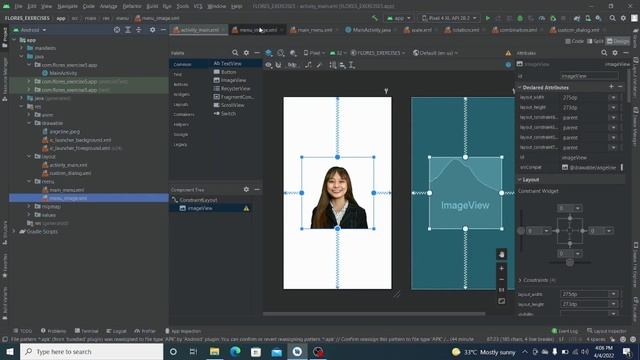
Task: Click Infer Constraints magic wand icon
Action: click(x=319, y=65)
